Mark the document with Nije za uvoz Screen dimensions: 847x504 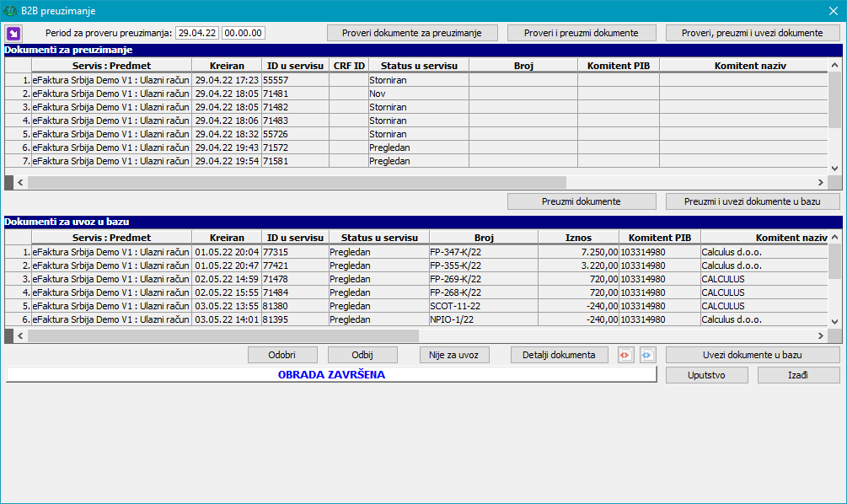(453, 355)
